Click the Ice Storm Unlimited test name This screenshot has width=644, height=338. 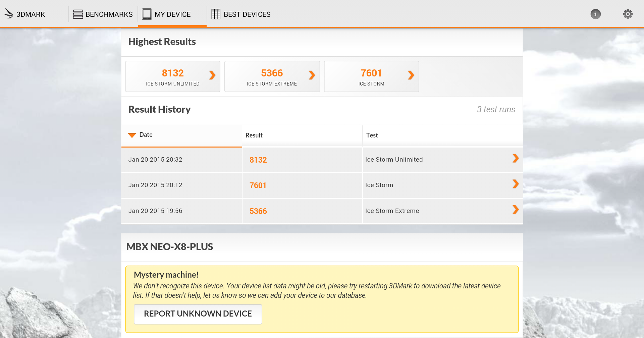(394, 160)
